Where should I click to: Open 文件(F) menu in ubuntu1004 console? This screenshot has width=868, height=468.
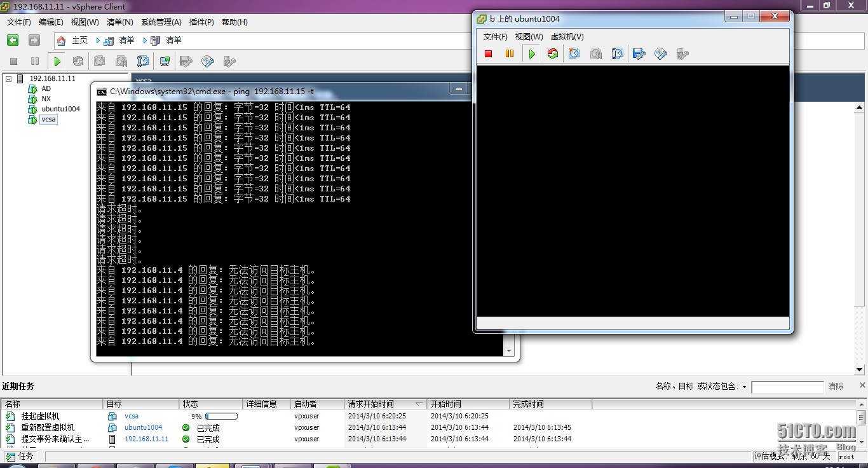(x=496, y=37)
